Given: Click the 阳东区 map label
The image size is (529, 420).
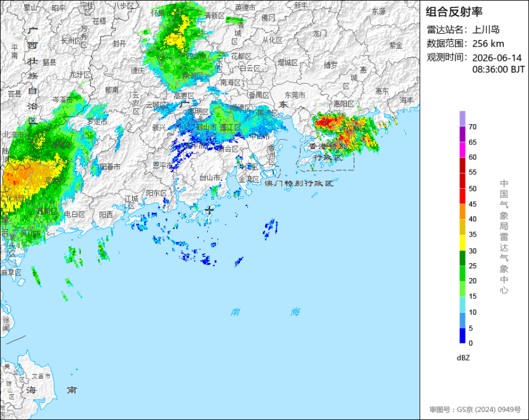Looking at the screenshot, I should [156, 193].
